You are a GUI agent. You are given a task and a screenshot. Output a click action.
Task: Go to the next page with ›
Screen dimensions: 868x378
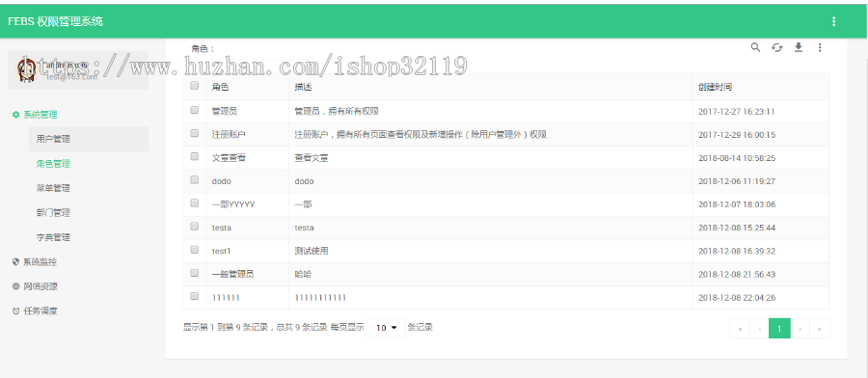[x=800, y=328]
